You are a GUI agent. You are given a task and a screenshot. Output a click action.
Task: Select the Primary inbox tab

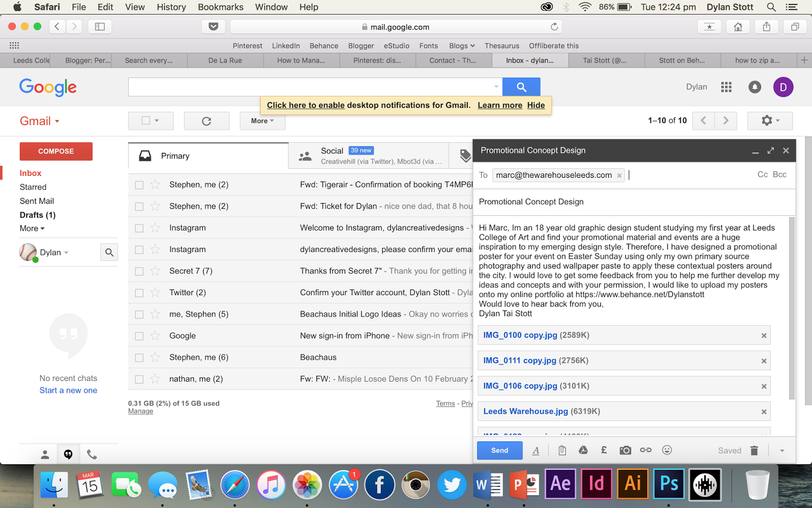pos(208,155)
